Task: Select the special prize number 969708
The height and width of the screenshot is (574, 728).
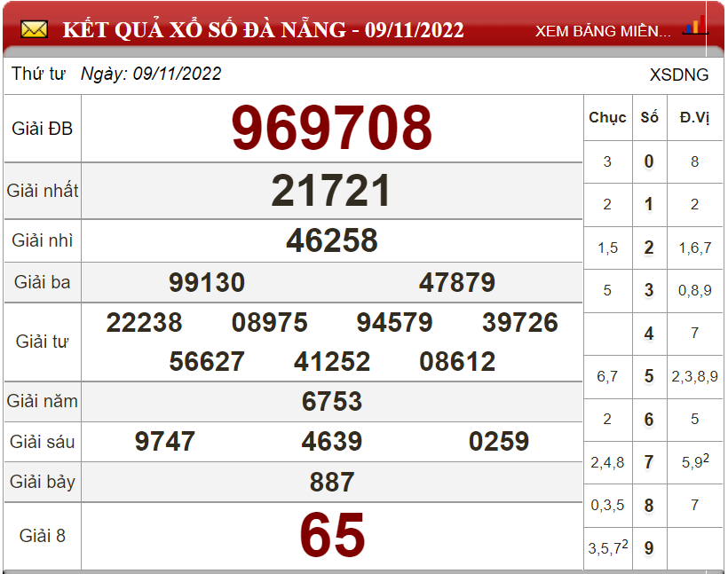Action: (332, 128)
